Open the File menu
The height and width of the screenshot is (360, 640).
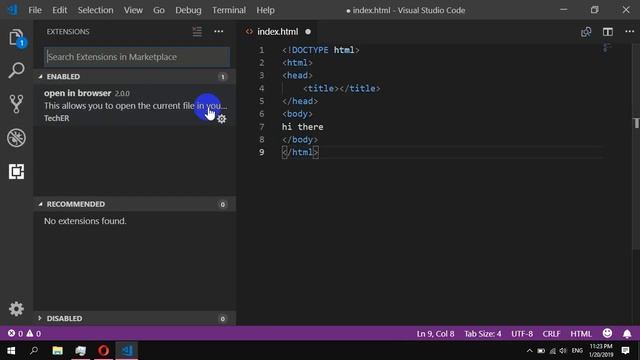tap(35, 10)
